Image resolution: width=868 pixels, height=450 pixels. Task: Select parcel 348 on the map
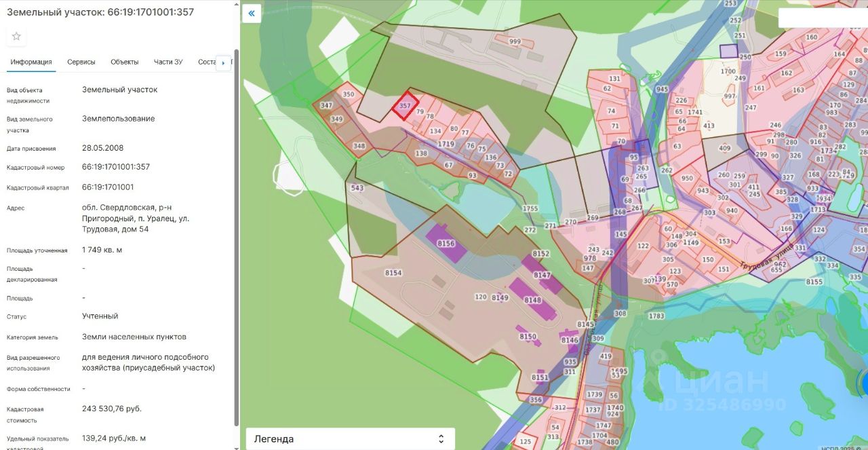(359, 146)
